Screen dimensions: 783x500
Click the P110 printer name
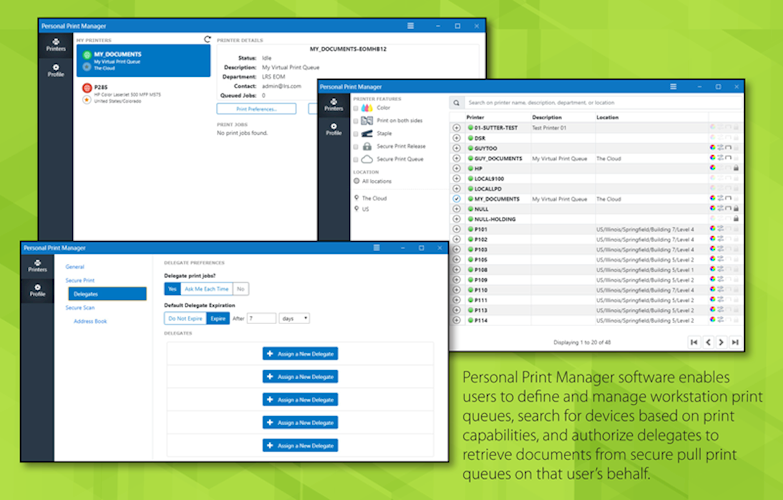pos(481,290)
